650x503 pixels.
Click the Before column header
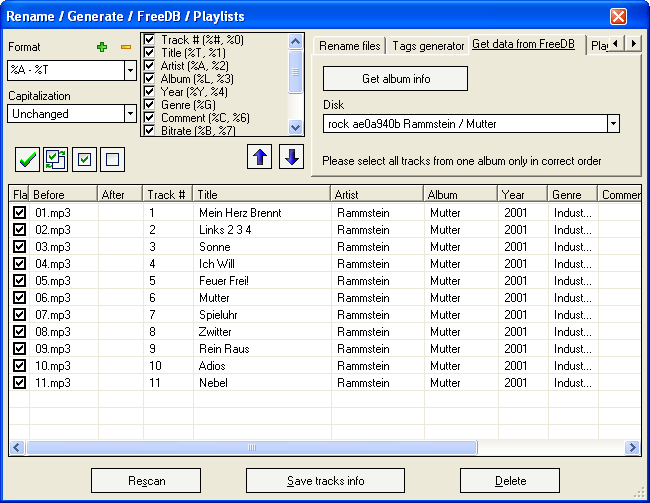(x=63, y=194)
